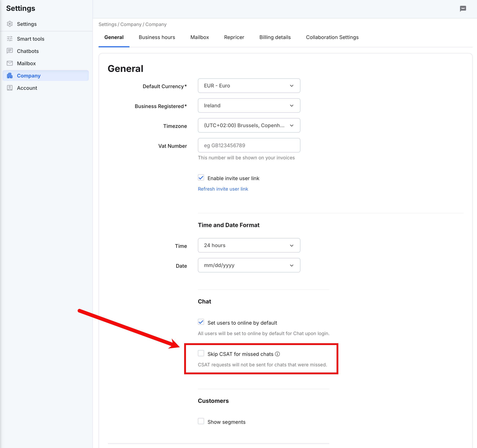Image resolution: width=477 pixels, height=448 pixels.
Task: Enable the Show segments checkbox
Action: coord(201,421)
